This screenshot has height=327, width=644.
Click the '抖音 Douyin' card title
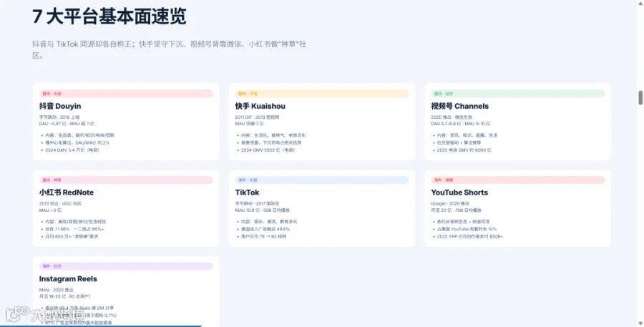point(60,106)
